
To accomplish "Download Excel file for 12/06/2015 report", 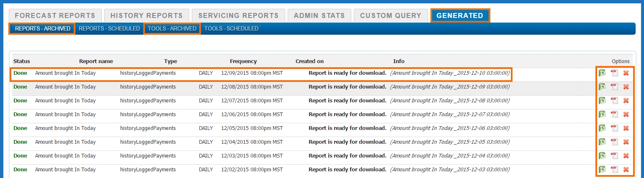I will click(x=602, y=114).
